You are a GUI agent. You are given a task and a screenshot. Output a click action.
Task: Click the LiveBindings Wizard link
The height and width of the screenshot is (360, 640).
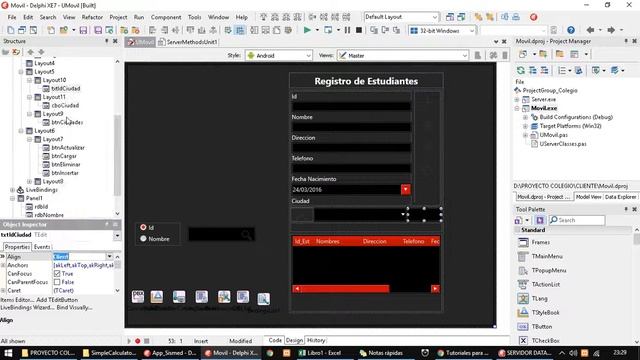[27, 307]
